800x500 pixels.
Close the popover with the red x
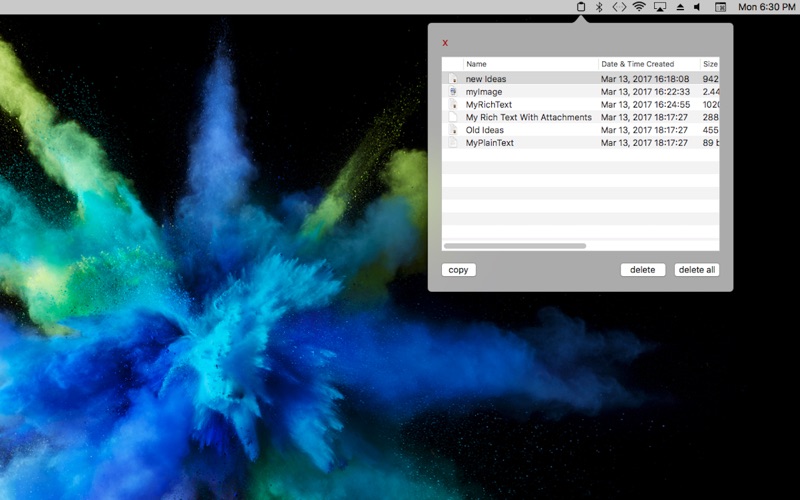(x=445, y=43)
